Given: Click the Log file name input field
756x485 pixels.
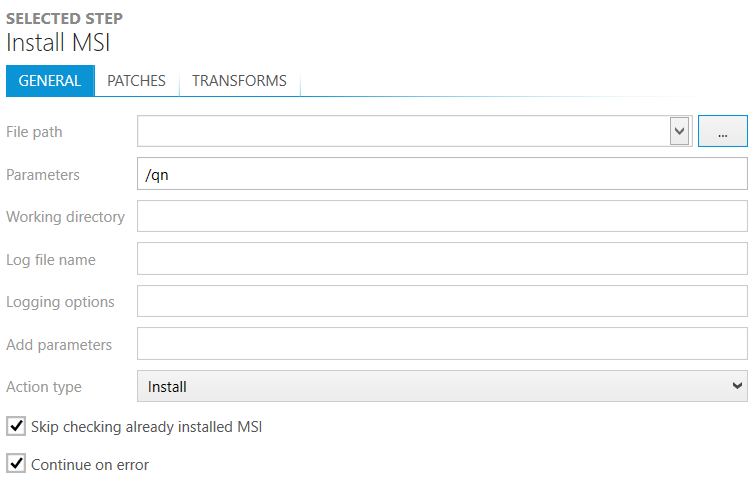Looking at the screenshot, I should click(442, 260).
